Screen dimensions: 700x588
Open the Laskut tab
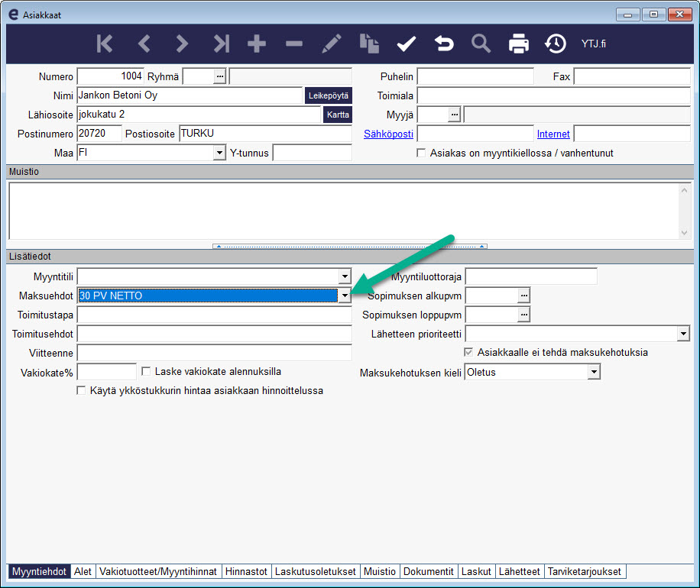[476, 571]
